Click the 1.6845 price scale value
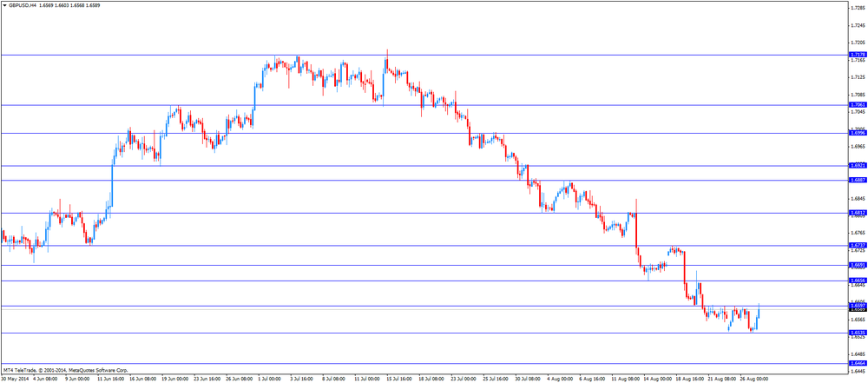The height and width of the screenshot is (383, 868). pyautogui.click(x=858, y=198)
